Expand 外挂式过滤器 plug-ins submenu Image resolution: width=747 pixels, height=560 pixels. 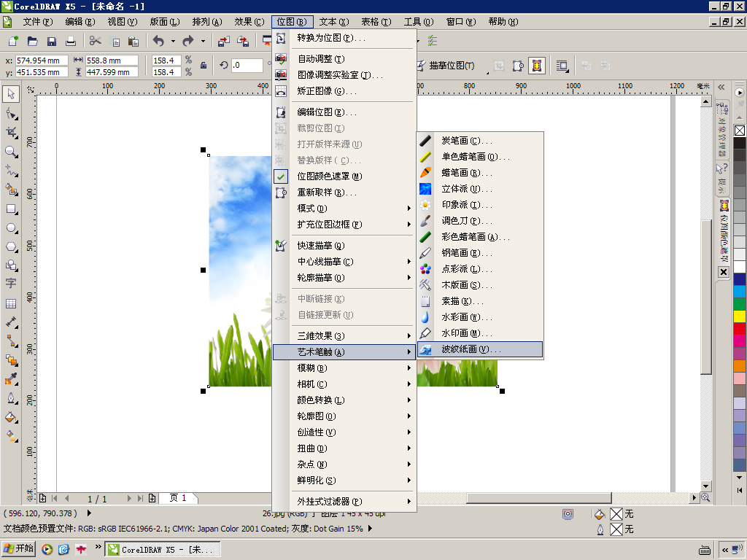tap(344, 502)
